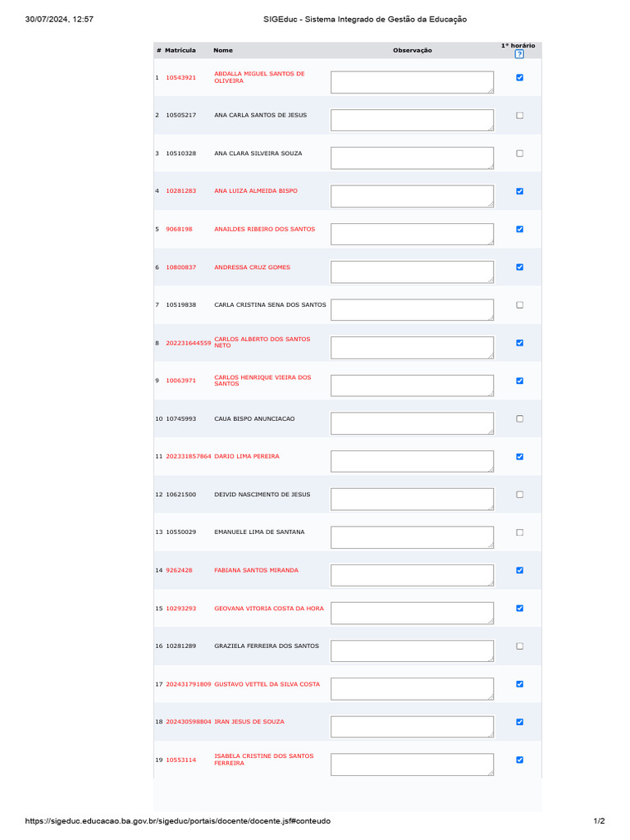Select observation field for Emanuele Lima de Santana
The height and width of the screenshot is (840, 630).
click(412, 537)
